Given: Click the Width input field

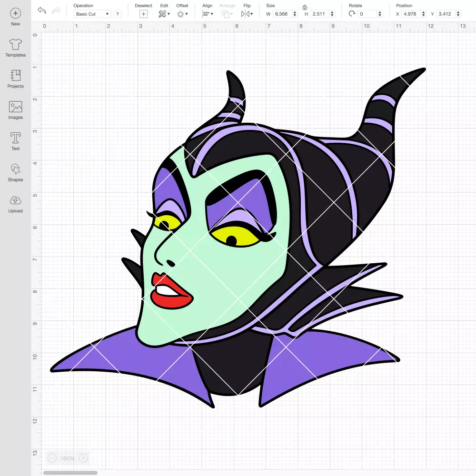Looking at the screenshot, I should (282, 14).
